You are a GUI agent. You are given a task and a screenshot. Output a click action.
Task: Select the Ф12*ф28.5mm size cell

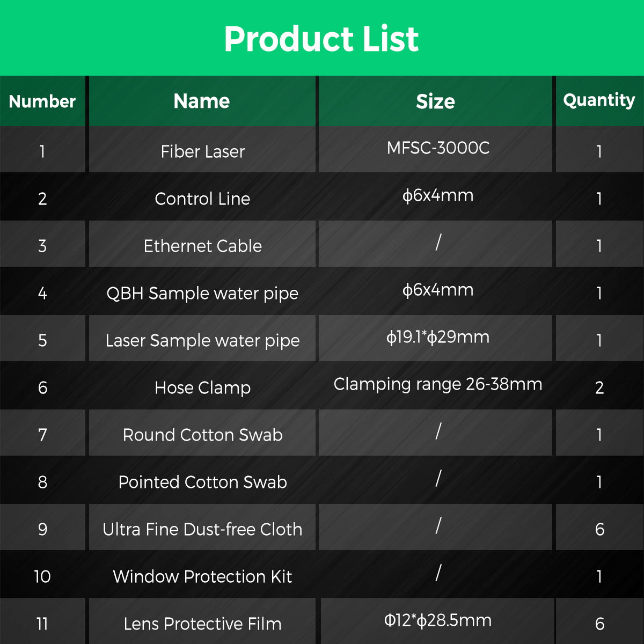click(x=438, y=621)
